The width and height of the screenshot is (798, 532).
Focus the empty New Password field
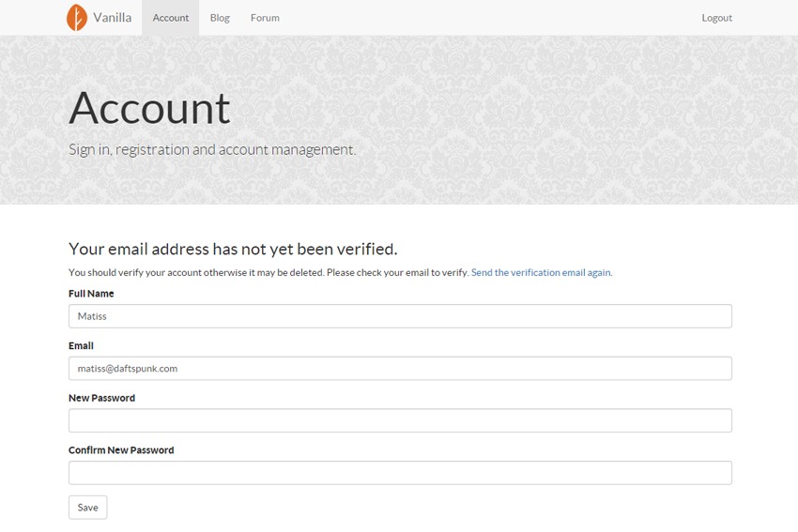(400, 420)
